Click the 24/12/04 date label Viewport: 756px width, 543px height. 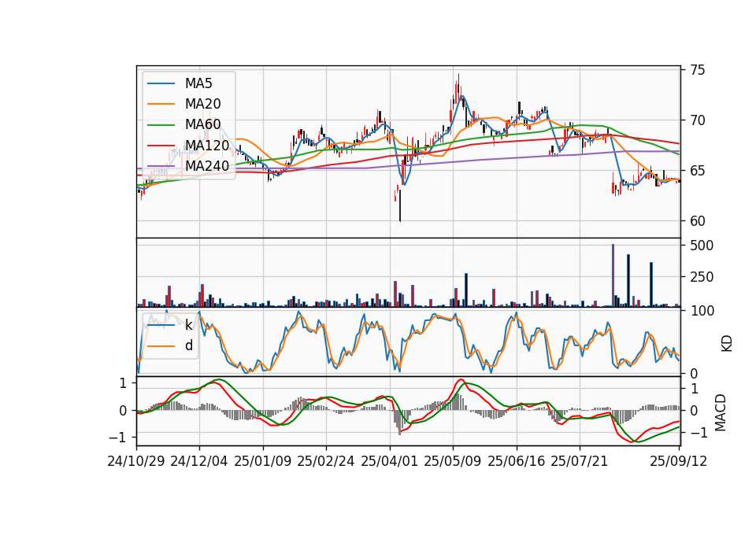(x=199, y=461)
